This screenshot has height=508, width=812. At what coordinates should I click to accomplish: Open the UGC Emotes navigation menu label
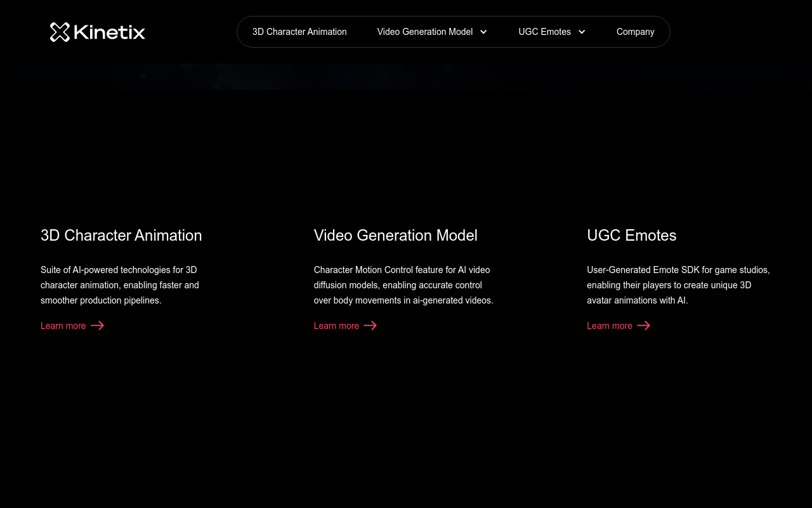coord(544,32)
